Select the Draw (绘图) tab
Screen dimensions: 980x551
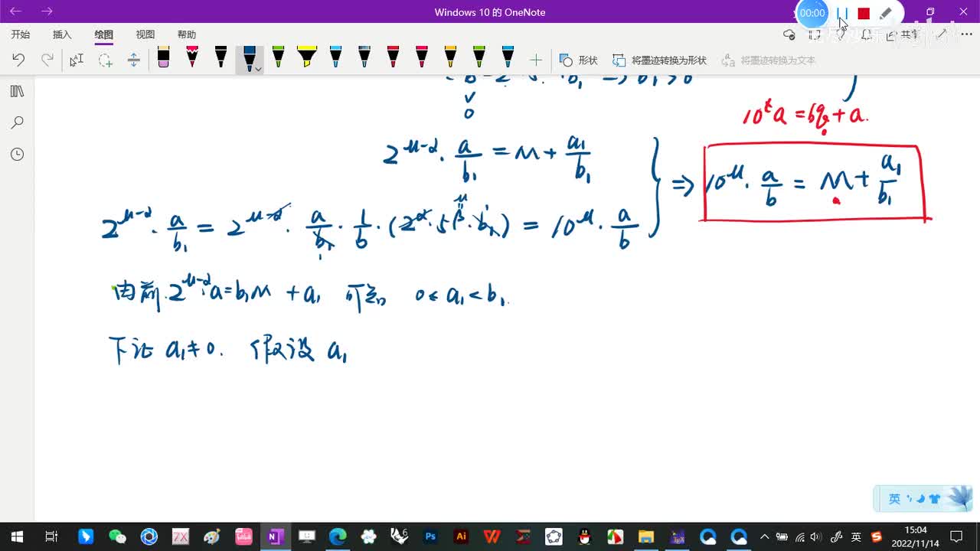pos(103,34)
